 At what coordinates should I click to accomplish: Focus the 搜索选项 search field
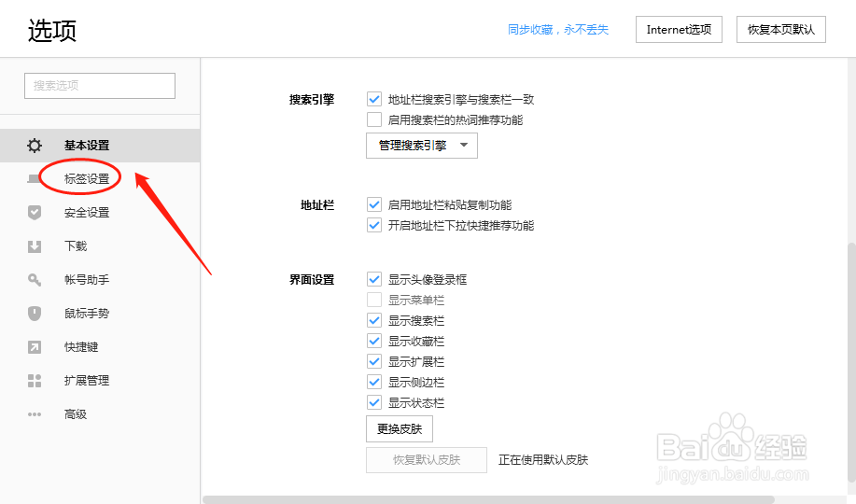click(x=100, y=86)
